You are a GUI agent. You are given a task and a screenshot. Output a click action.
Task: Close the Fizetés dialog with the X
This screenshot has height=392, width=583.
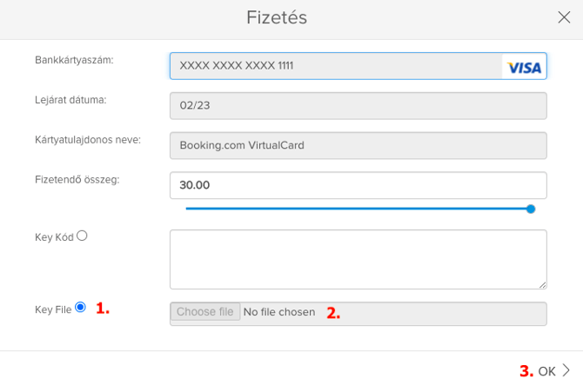click(x=564, y=17)
